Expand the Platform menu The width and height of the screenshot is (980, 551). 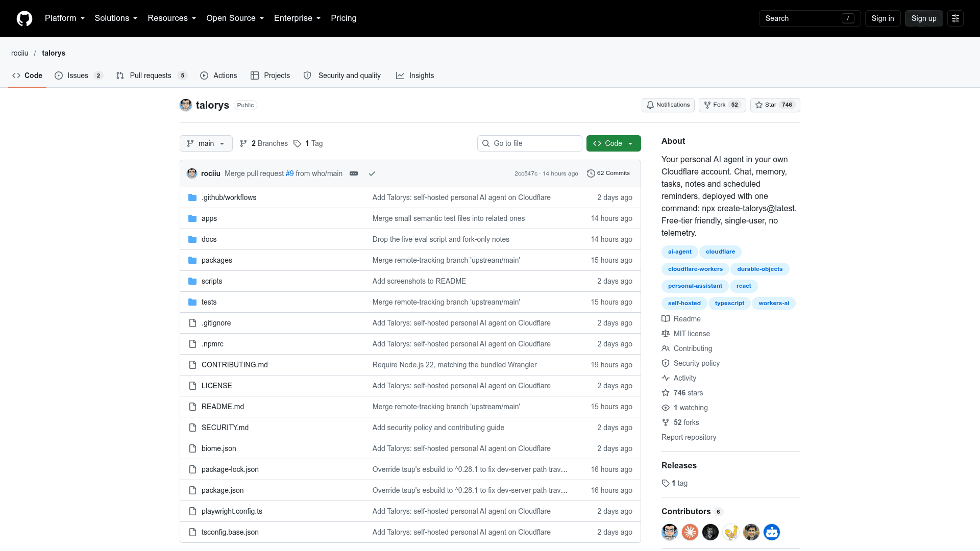65,18
